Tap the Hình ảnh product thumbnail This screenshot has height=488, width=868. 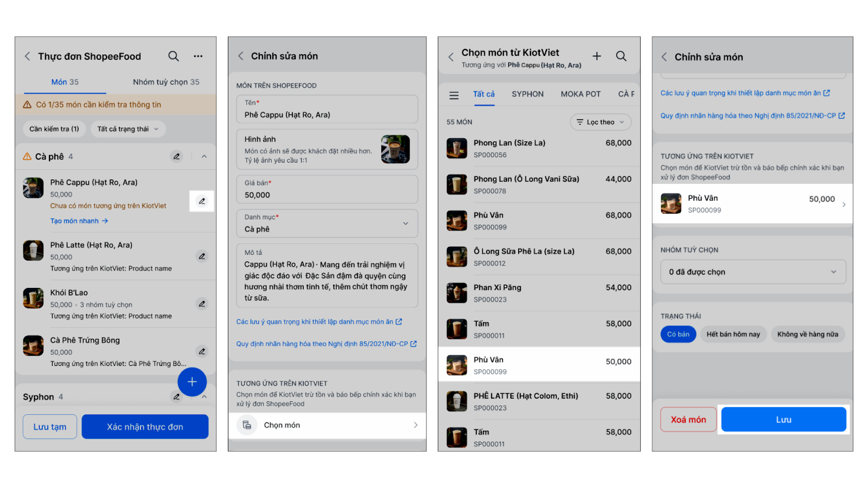[x=395, y=149]
